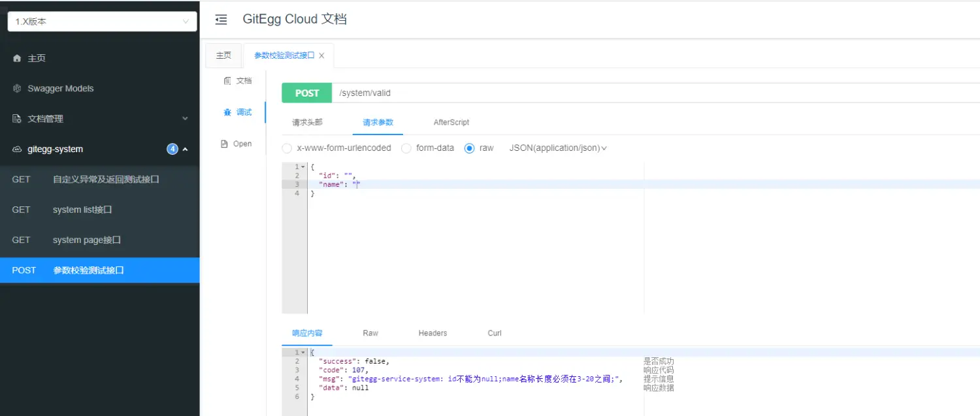Select form-data radio option
980x416 pixels.
[x=406, y=148]
